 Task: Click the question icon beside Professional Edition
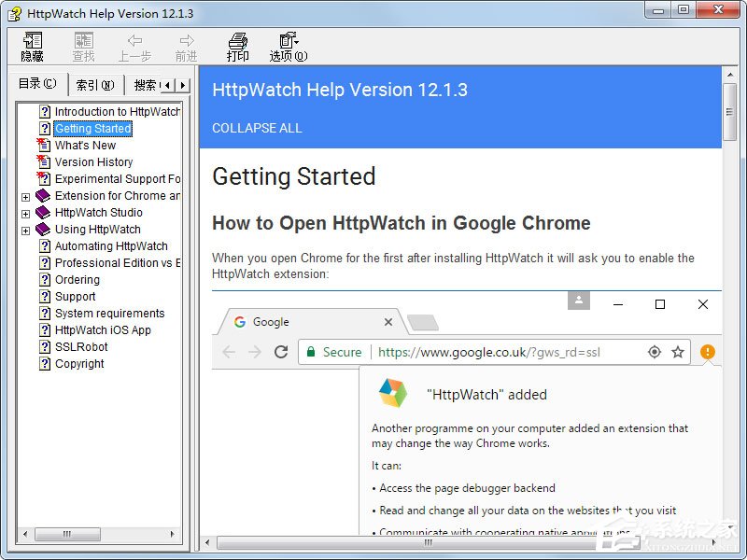coord(44,262)
